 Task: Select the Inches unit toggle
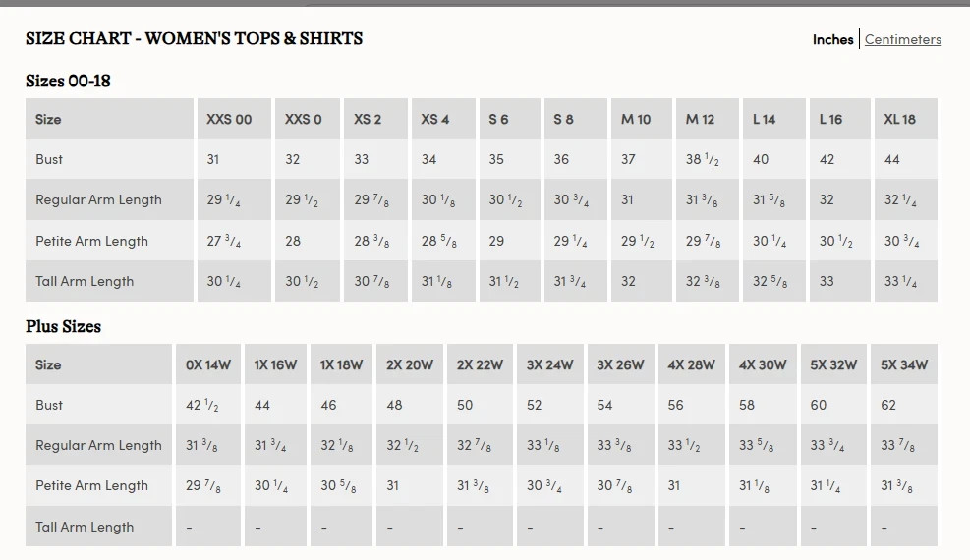click(x=832, y=39)
